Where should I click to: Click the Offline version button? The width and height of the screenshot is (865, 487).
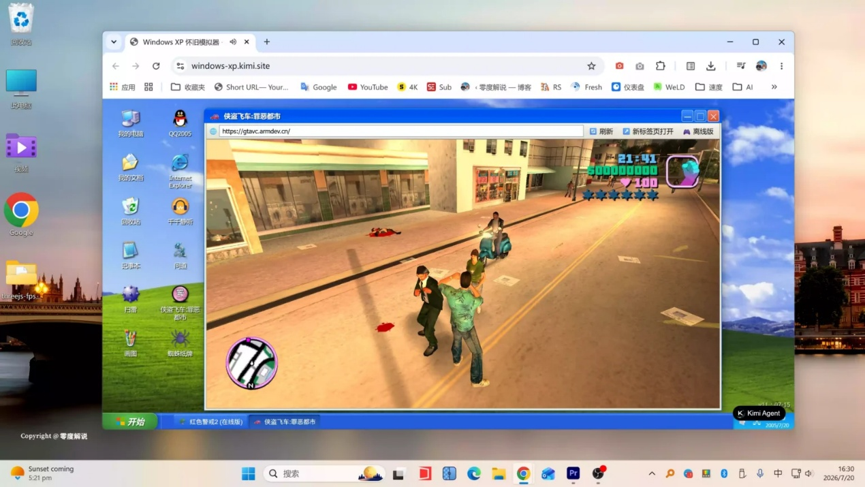click(698, 131)
